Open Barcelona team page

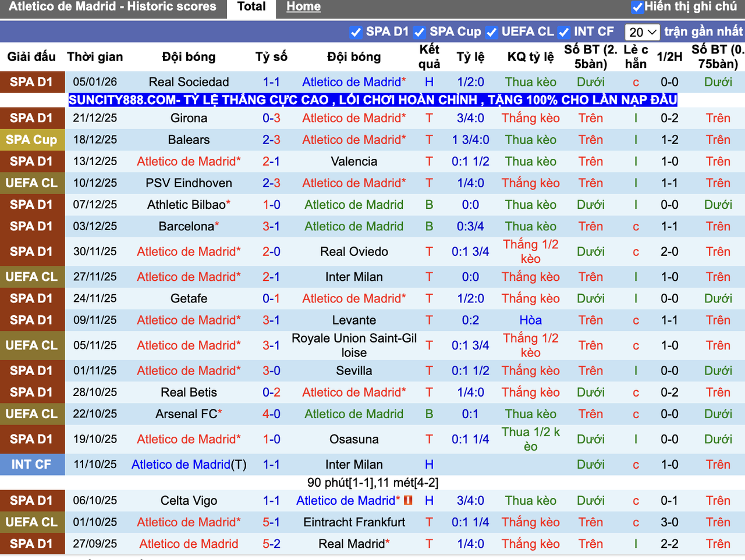click(186, 226)
